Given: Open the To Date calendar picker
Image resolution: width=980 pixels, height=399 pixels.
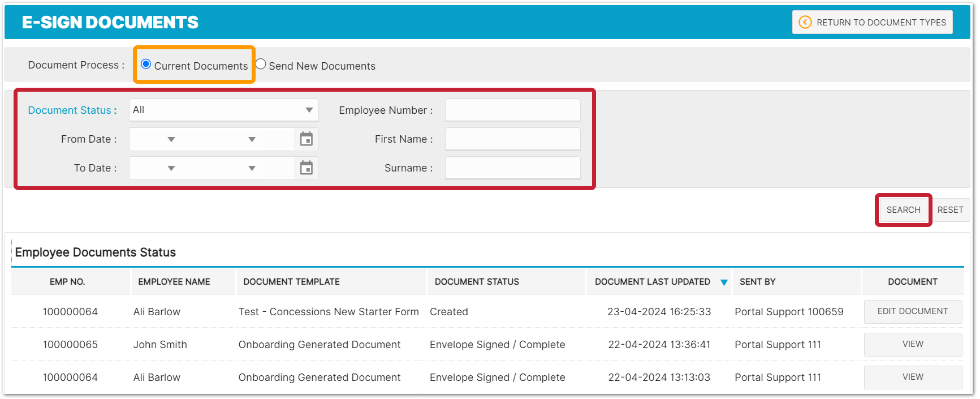Looking at the screenshot, I should click(306, 168).
